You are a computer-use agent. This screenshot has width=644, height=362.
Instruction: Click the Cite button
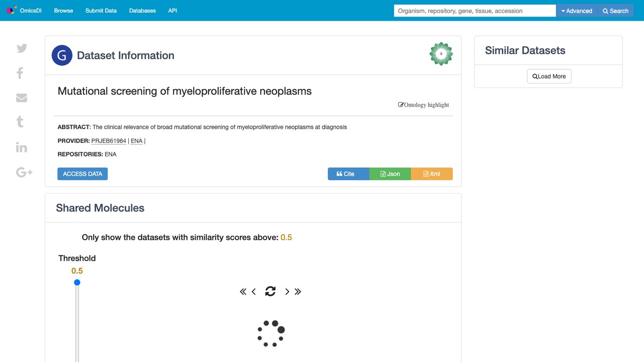pyautogui.click(x=349, y=174)
